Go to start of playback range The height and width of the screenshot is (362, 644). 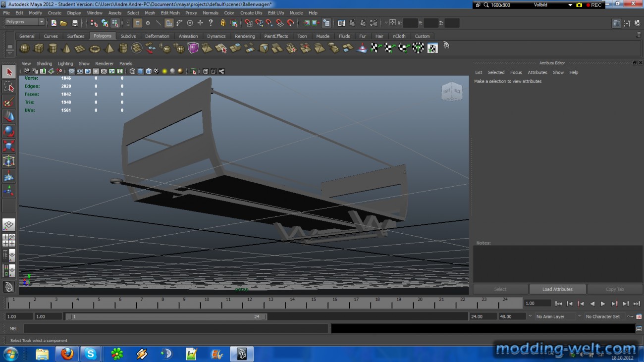(558, 304)
